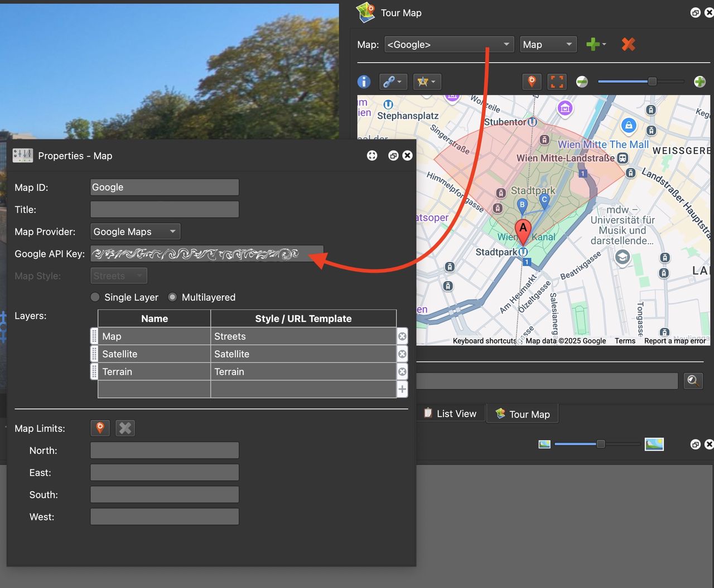The height and width of the screenshot is (588, 714).
Task: Expand the disabled Map Style dropdown
Action: (118, 275)
